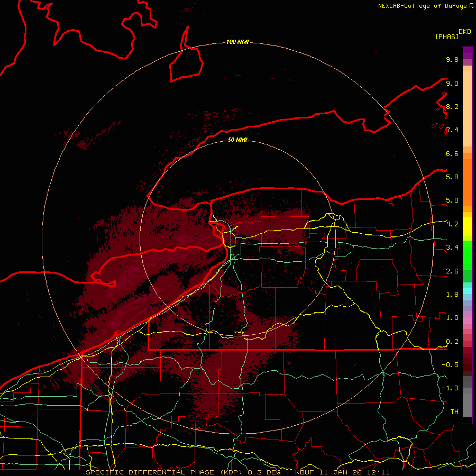The height and width of the screenshot is (476, 476).
Task: Click the 3.4 color scale value
Action: click(452, 248)
